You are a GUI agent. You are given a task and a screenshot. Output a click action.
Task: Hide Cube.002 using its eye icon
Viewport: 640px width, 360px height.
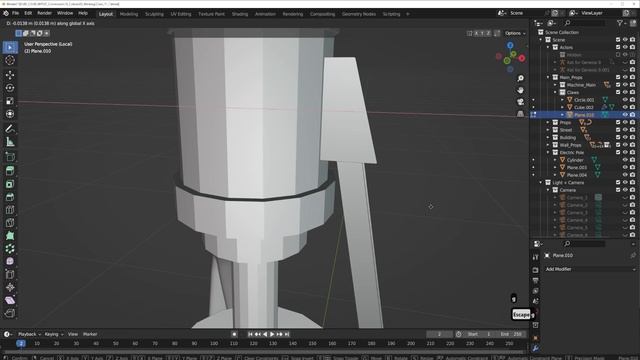(x=625, y=107)
